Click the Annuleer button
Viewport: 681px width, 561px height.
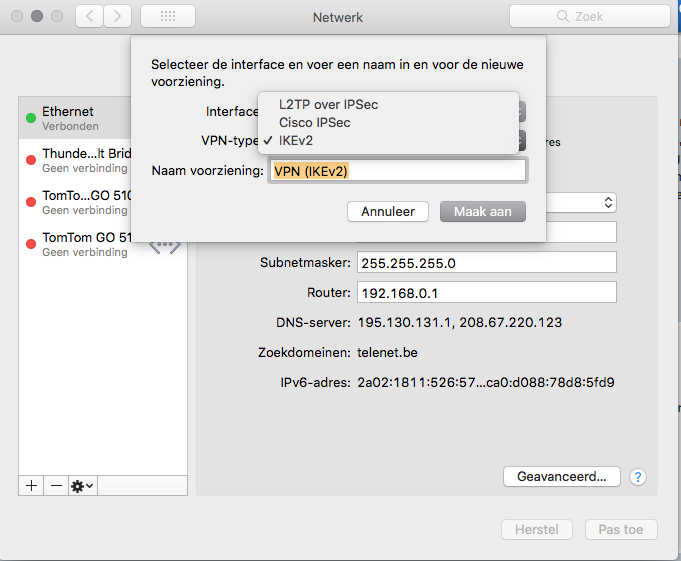(388, 212)
